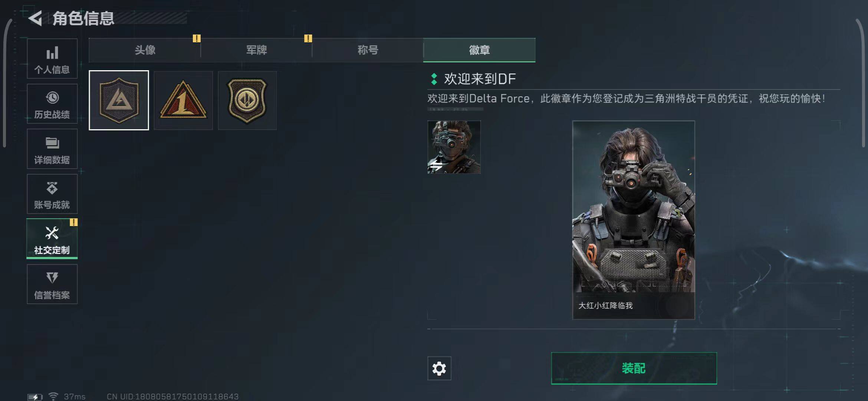868x401 pixels.
Task: Open 历史战绩 history section
Action: tap(52, 104)
